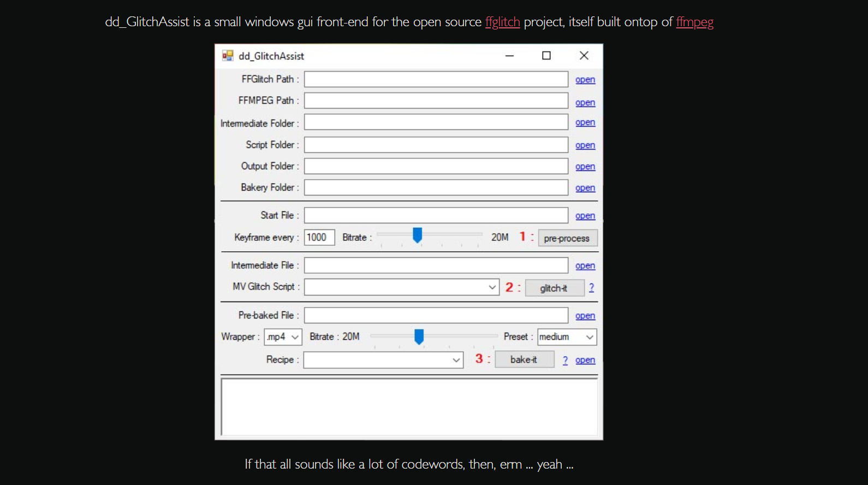Image resolution: width=868 pixels, height=485 pixels.
Task: Open the Preset medium dropdown
Action: tap(567, 337)
